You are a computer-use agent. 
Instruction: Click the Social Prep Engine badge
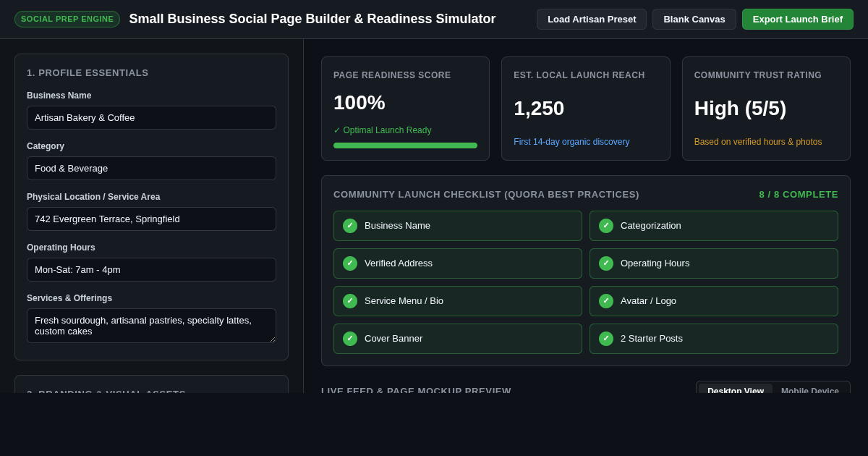pos(67,19)
